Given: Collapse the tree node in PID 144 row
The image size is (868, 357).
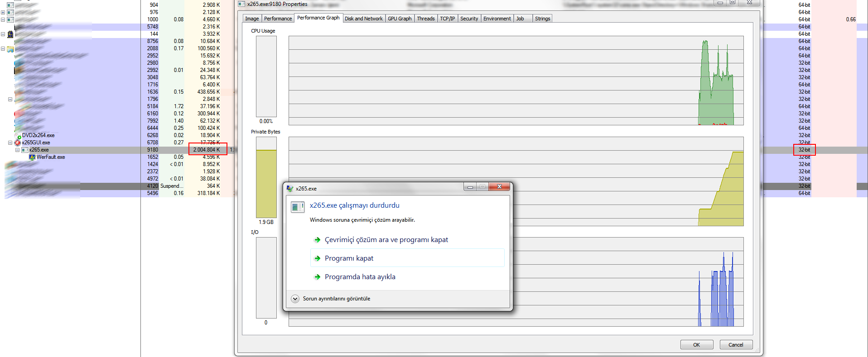Looking at the screenshot, I should (x=3, y=34).
